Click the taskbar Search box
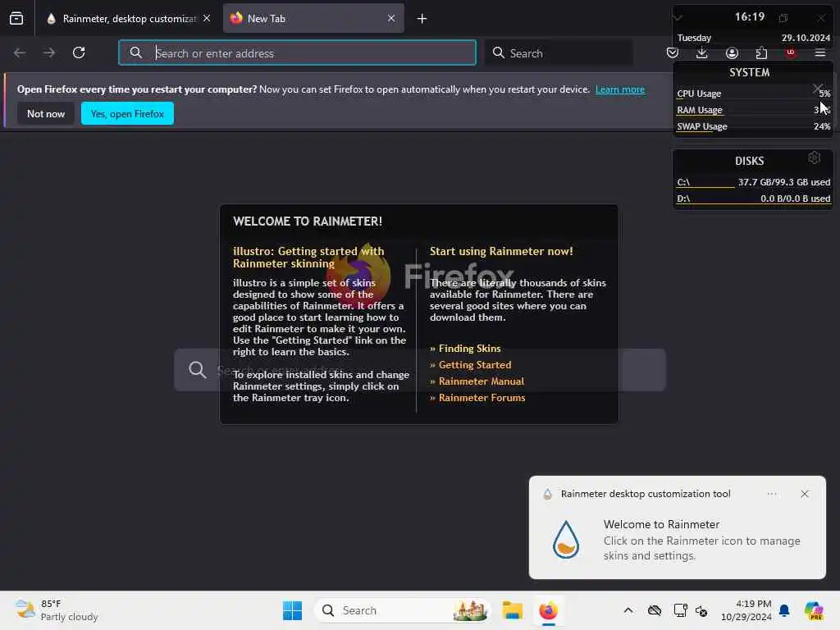The image size is (840, 630). pyautogui.click(x=402, y=610)
